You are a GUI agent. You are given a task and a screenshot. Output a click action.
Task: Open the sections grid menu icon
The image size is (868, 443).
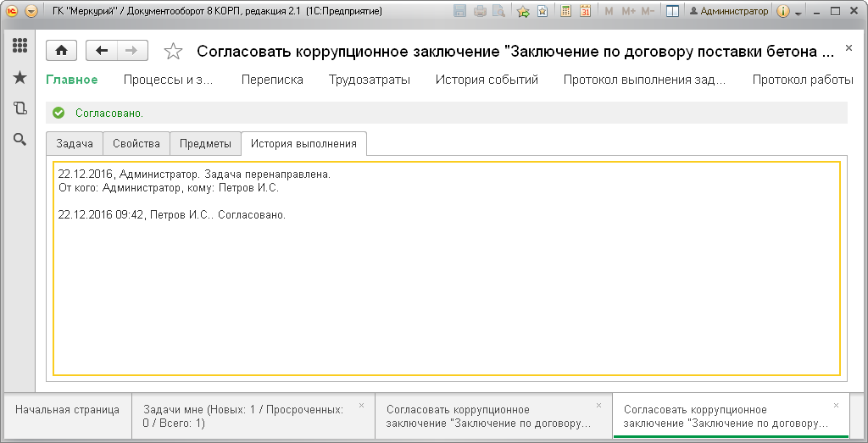click(20, 46)
